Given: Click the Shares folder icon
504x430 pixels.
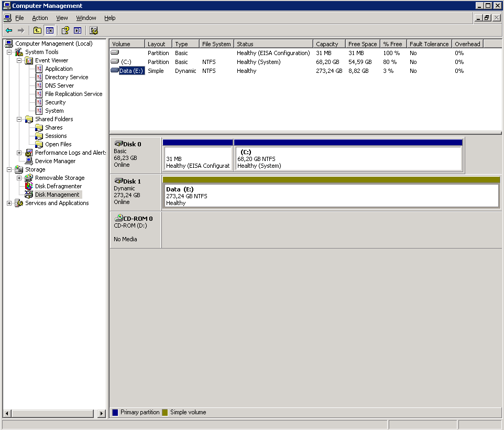Looking at the screenshot, I should [x=39, y=127].
